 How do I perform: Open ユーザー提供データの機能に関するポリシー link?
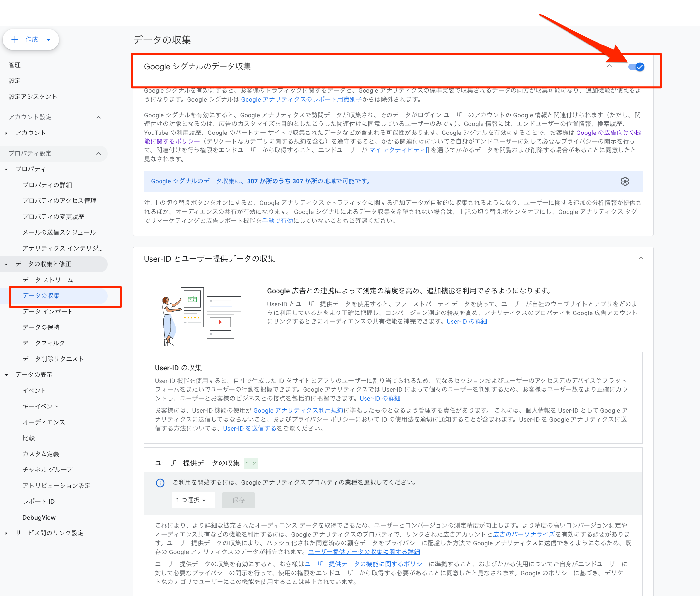[366, 564]
